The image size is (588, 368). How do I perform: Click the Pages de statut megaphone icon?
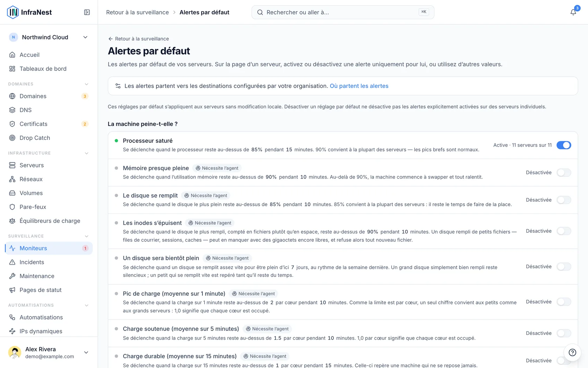12,290
